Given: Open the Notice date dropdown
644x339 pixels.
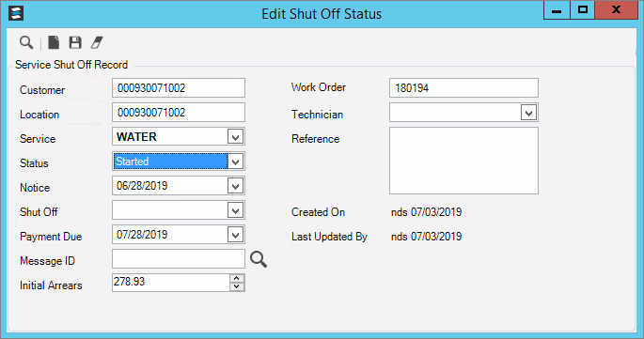Looking at the screenshot, I should point(235,186).
